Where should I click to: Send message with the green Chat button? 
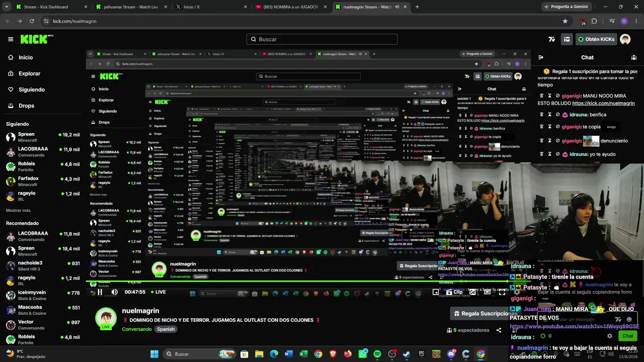click(x=628, y=336)
